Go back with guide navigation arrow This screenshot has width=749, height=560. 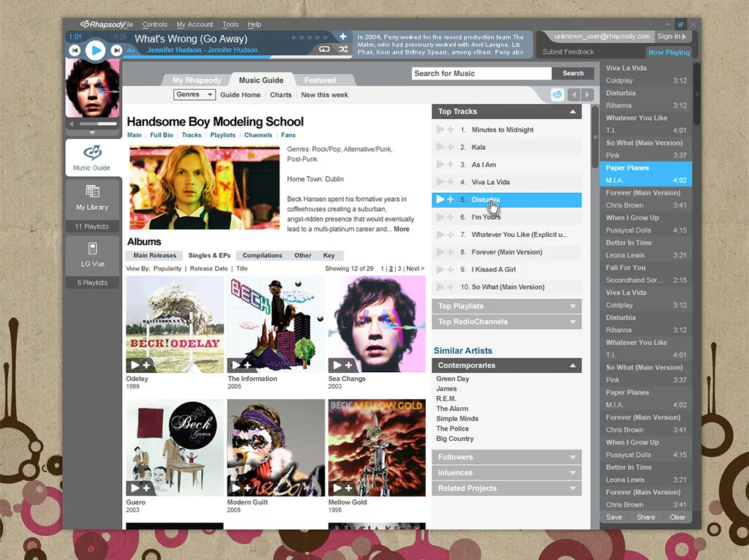pyautogui.click(x=575, y=94)
